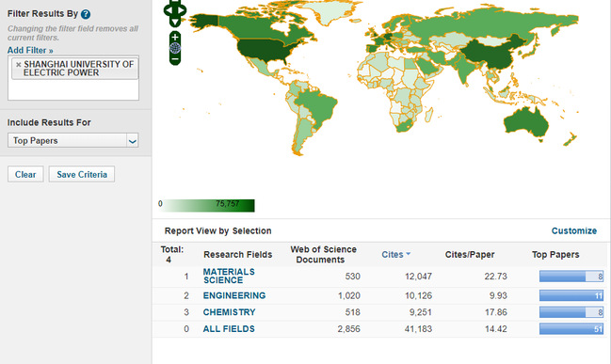Screen dimensions: 611x364
Task: Open the Filter Results By help icon
Action: point(86,14)
